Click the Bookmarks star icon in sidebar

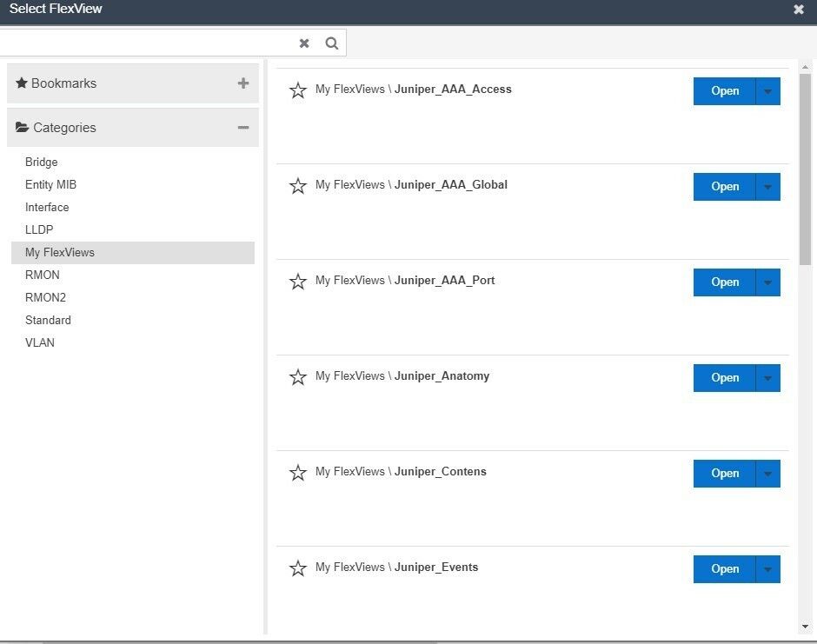tap(22, 83)
